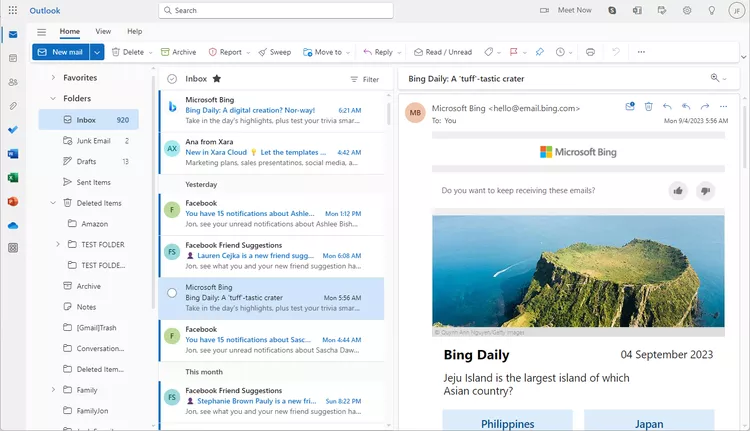
Task: Print the message with printer icon
Action: (590, 52)
